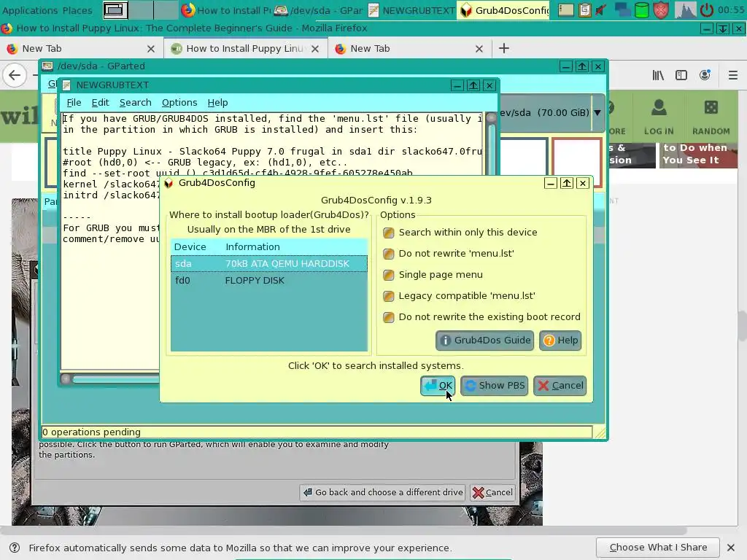
Task: Enable Do not rewrite 'menu.lst'
Action: [388, 254]
